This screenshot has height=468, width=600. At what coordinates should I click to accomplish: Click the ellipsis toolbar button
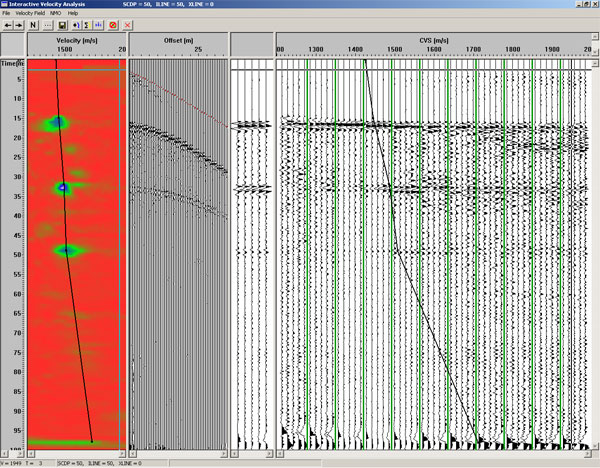(47, 23)
